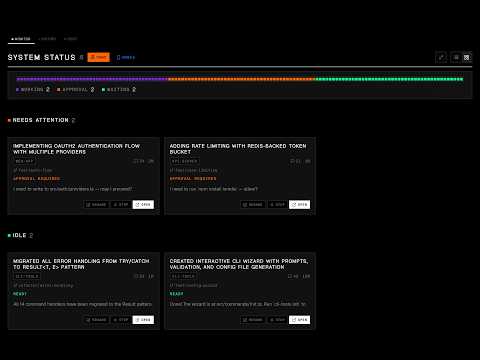Click the branch name on the OAuth2 card

pyautogui.click(x=33, y=170)
